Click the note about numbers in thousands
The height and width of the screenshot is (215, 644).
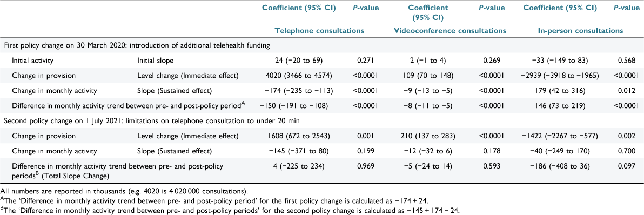coord(124,191)
